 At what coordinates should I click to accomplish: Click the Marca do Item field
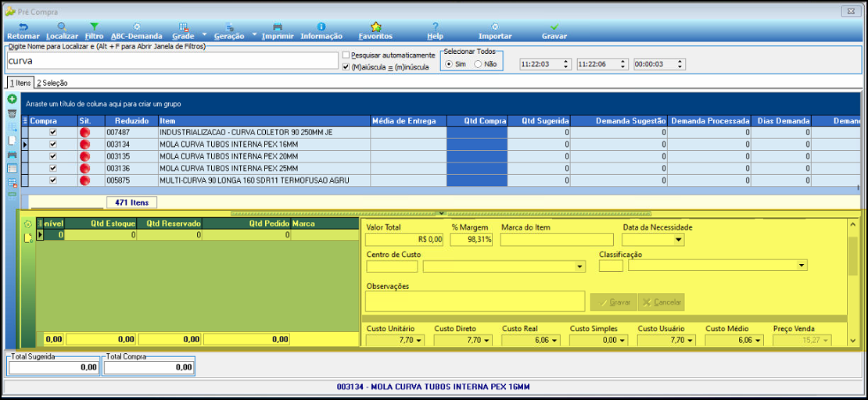pos(557,240)
